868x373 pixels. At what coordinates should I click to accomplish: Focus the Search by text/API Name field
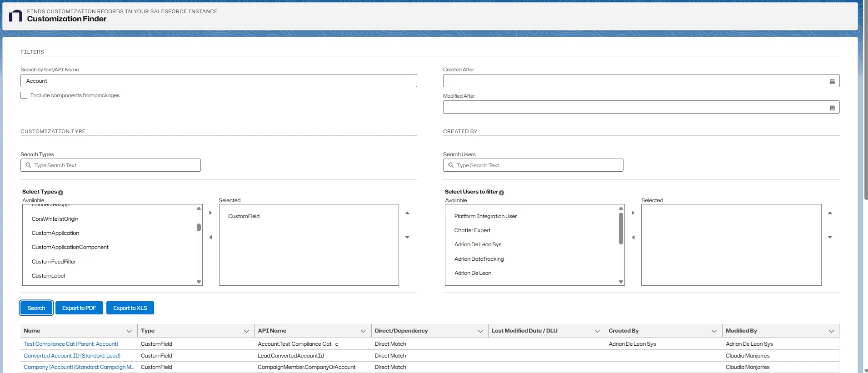pyautogui.click(x=219, y=81)
